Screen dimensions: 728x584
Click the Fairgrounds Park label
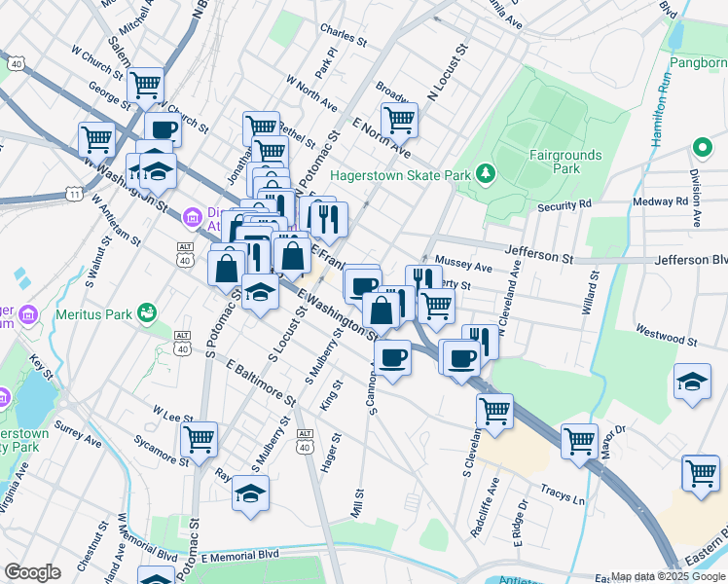(x=565, y=162)
